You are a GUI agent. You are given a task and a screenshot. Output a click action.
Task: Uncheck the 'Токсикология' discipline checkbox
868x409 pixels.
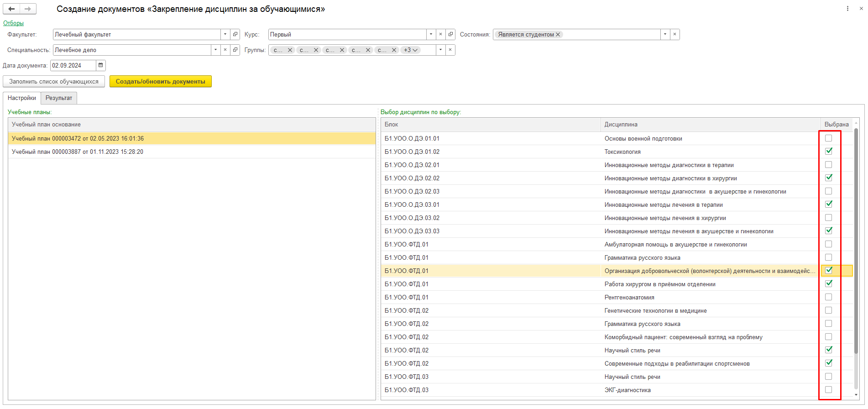tap(828, 152)
